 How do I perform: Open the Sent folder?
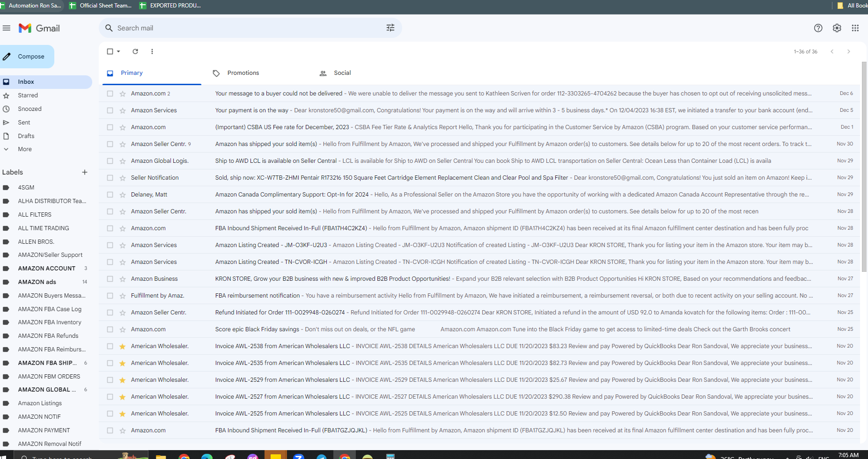pos(45,123)
